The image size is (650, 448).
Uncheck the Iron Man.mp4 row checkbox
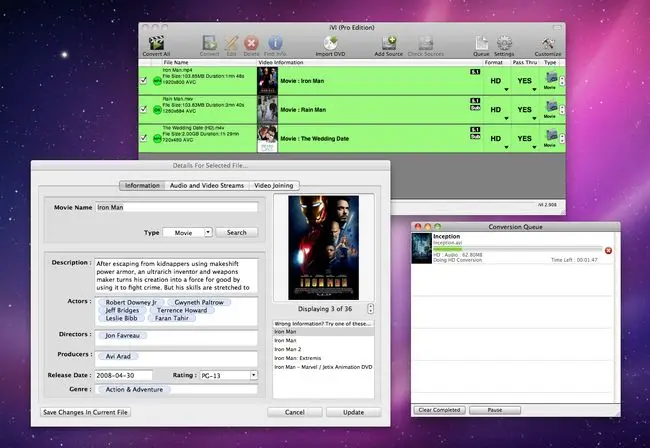[143, 80]
